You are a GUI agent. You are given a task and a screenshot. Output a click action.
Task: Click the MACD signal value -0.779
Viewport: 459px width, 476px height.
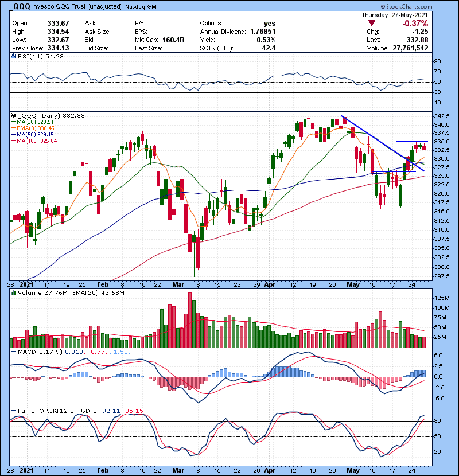pyautogui.click(x=99, y=352)
